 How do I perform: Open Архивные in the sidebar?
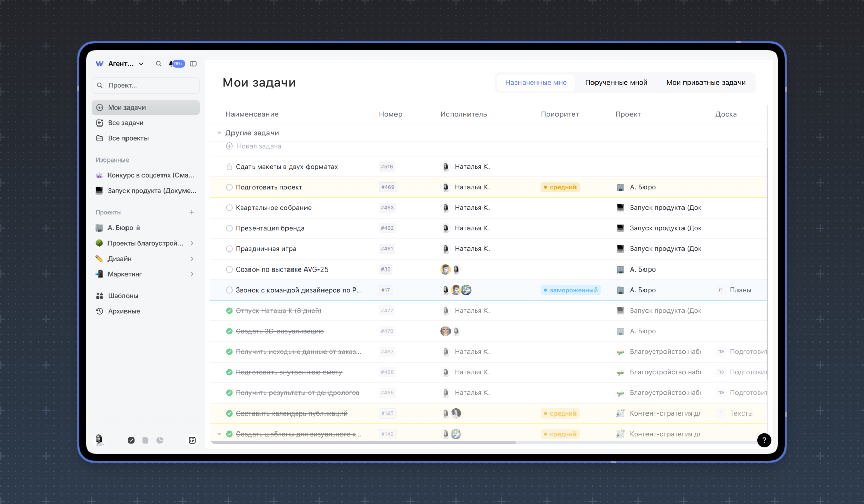click(124, 311)
